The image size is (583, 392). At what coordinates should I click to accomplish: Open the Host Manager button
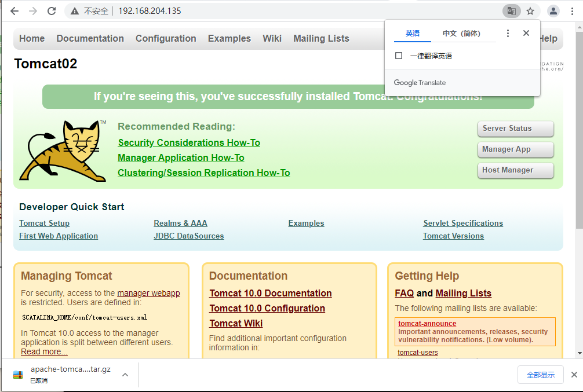515,170
